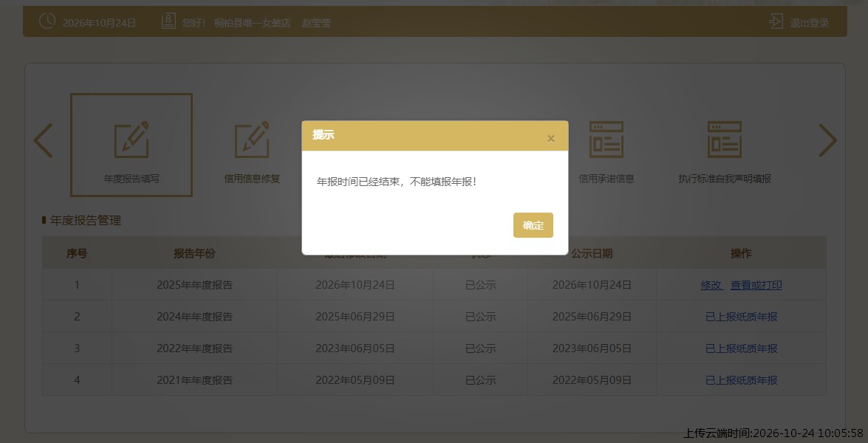
Task: Click the right carousel arrow
Action: 827,140
